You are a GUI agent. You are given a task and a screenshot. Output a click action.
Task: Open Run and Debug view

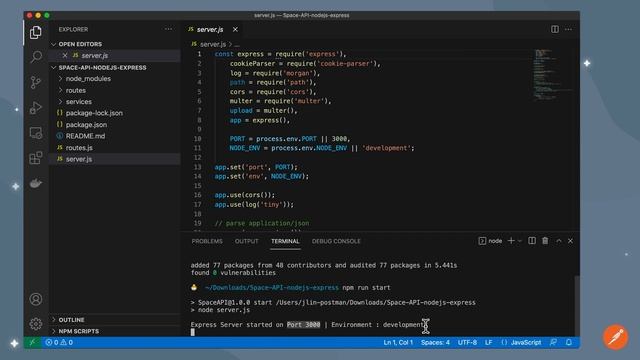click(x=36, y=108)
